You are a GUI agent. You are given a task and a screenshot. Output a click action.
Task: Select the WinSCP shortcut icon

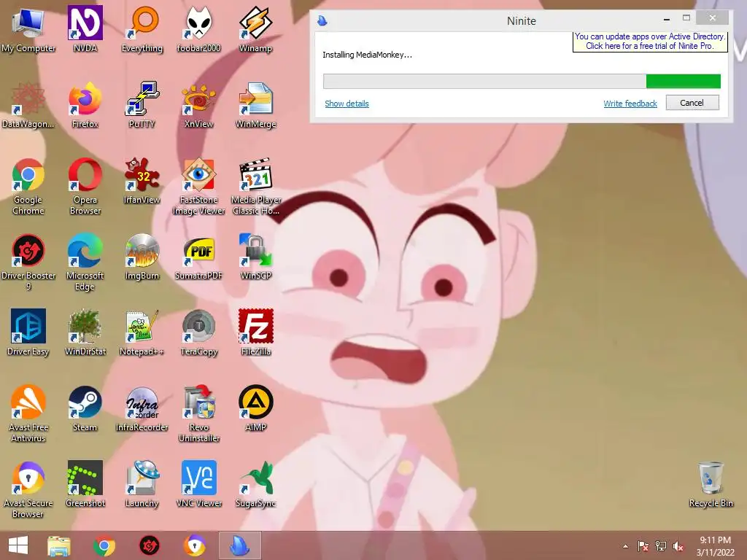pyautogui.click(x=256, y=257)
